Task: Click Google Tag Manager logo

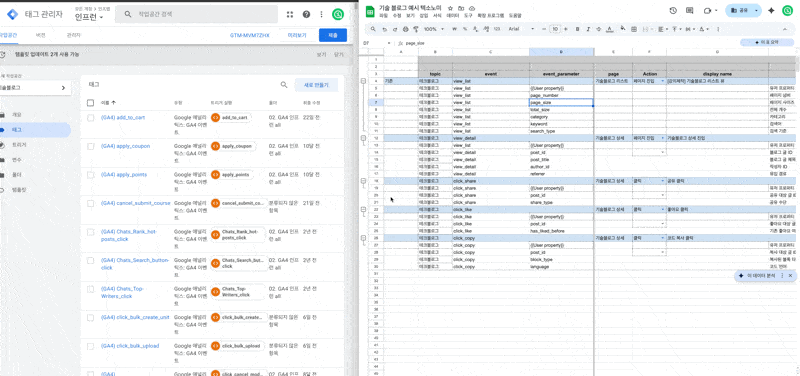Action: tap(12, 14)
